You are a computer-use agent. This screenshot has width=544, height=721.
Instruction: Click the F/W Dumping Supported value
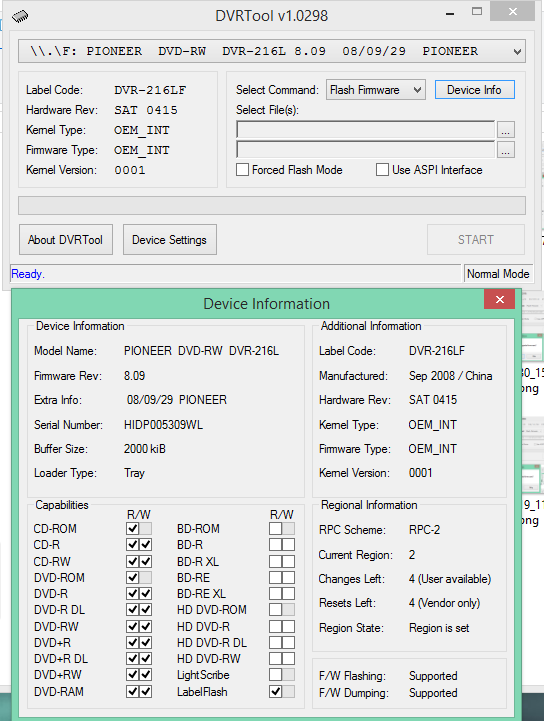point(433,693)
